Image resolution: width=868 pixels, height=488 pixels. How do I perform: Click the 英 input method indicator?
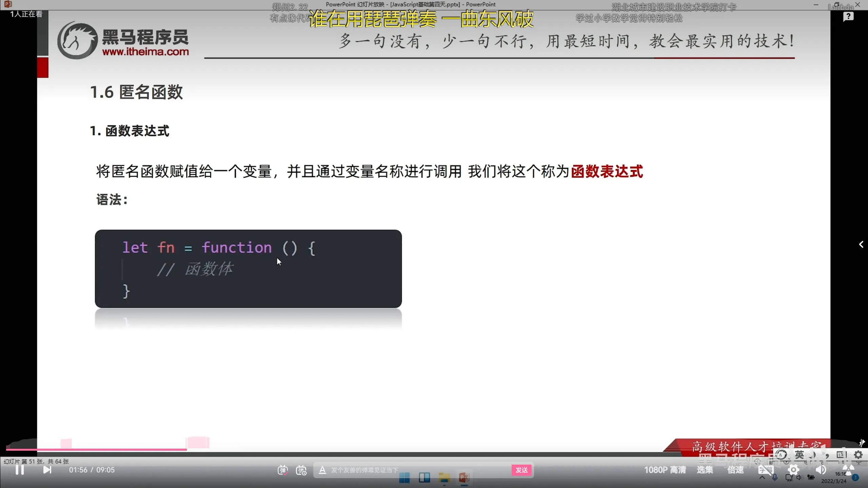coord(800,454)
